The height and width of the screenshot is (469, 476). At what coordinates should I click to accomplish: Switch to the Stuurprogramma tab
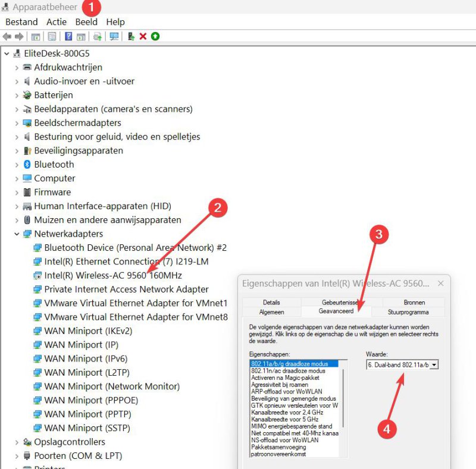click(408, 312)
